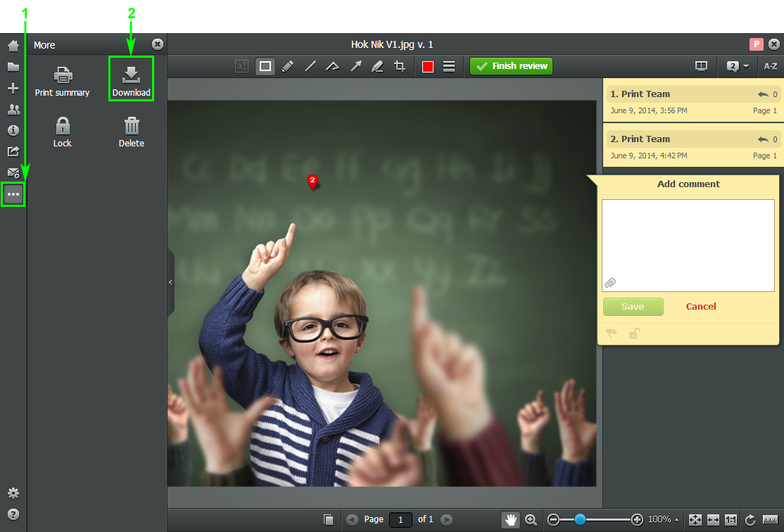Open the comments filter dropdown

point(738,66)
